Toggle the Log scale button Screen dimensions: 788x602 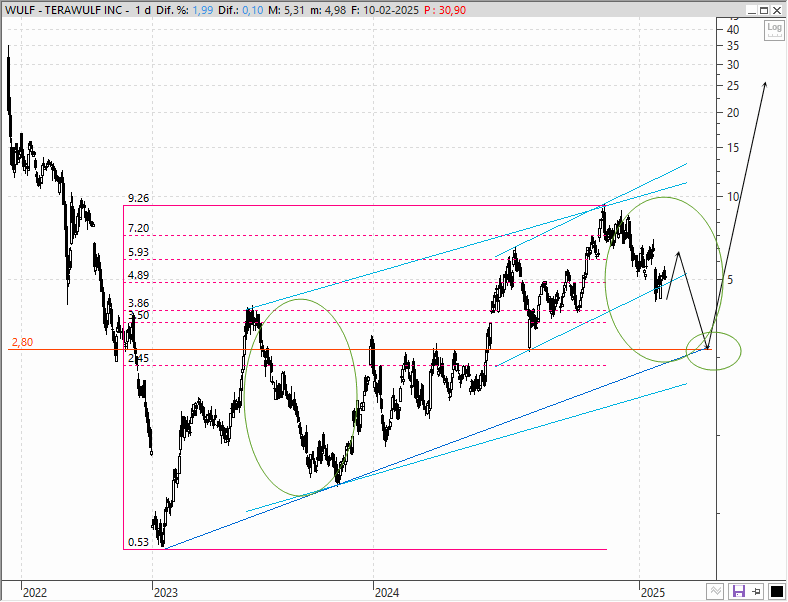[x=774, y=29]
